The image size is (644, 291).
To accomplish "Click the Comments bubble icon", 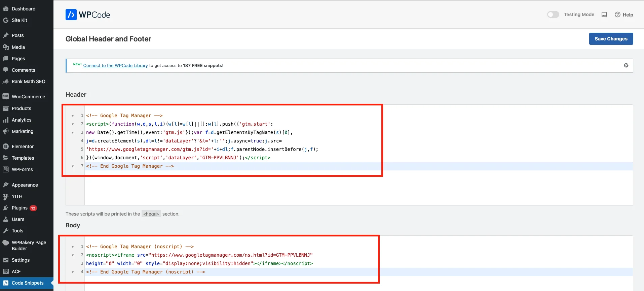I will (x=6, y=70).
